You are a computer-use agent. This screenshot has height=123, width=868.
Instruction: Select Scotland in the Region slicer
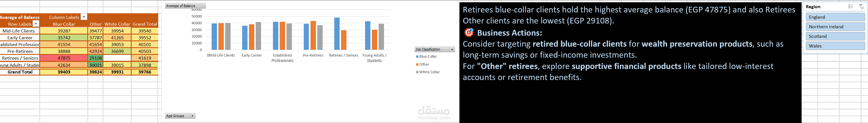[x=835, y=36]
